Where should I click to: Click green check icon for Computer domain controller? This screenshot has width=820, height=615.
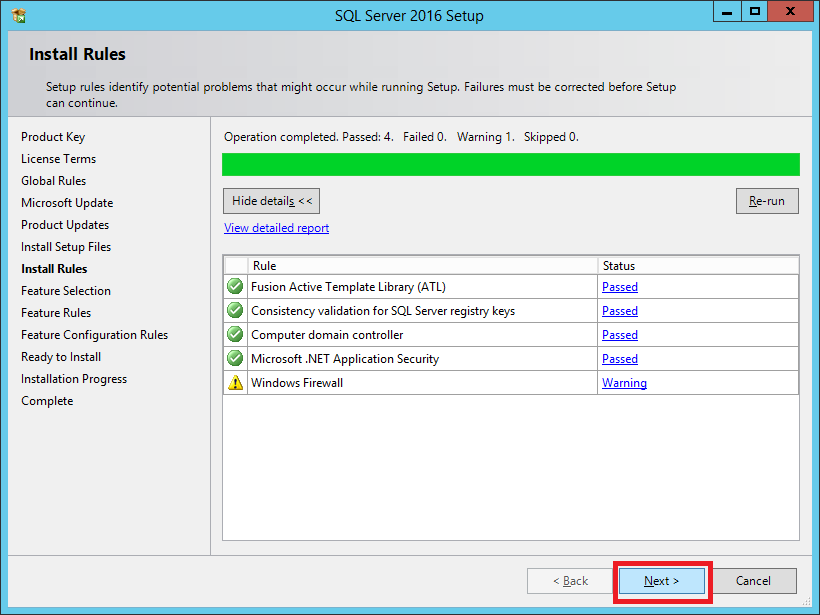tap(235, 335)
